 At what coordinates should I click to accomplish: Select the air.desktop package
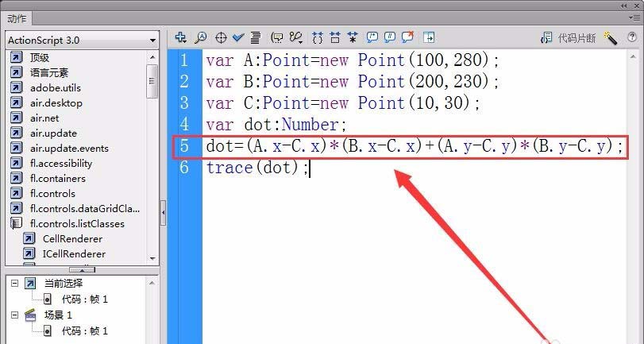click(x=56, y=103)
